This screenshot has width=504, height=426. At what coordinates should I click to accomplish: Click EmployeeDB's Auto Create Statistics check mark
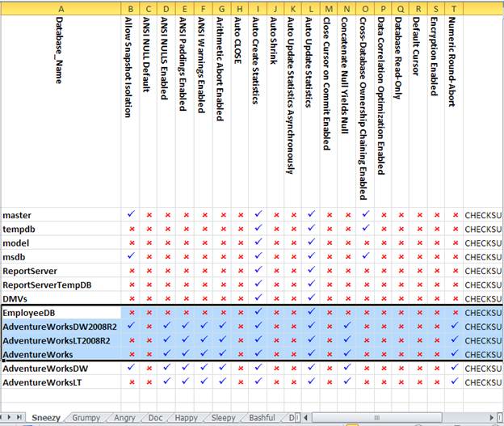pos(258,311)
